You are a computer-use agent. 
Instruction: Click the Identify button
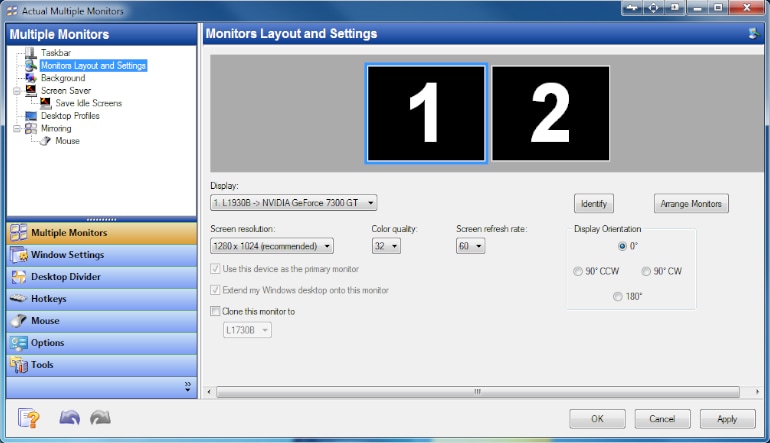[594, 203]
